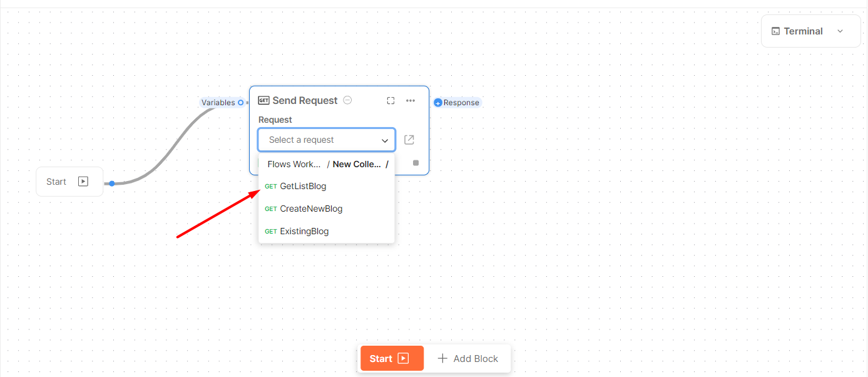This screenshot has width=868, height=377.
Task: Click the Variables input port circle
Action: (x=240, y=103)
